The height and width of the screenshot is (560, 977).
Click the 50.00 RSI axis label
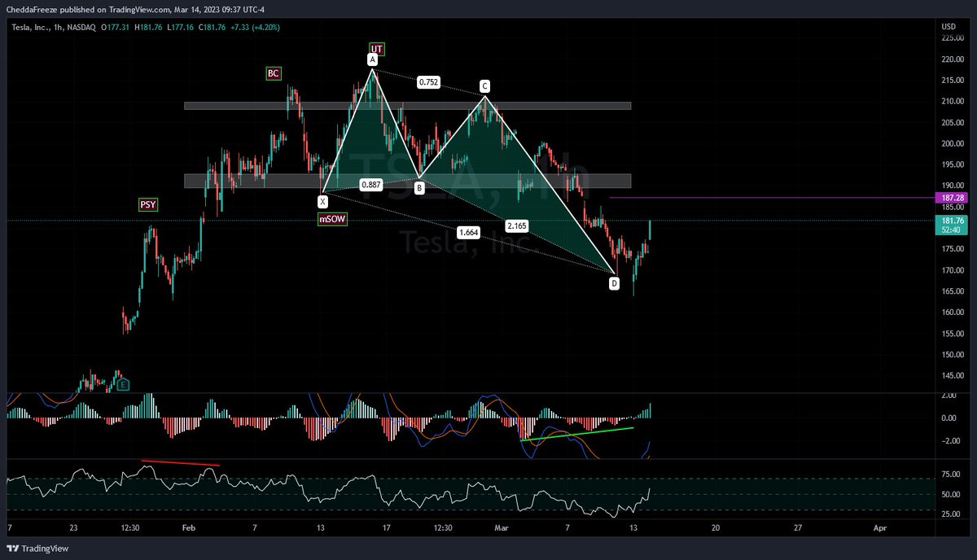[952, 494]
